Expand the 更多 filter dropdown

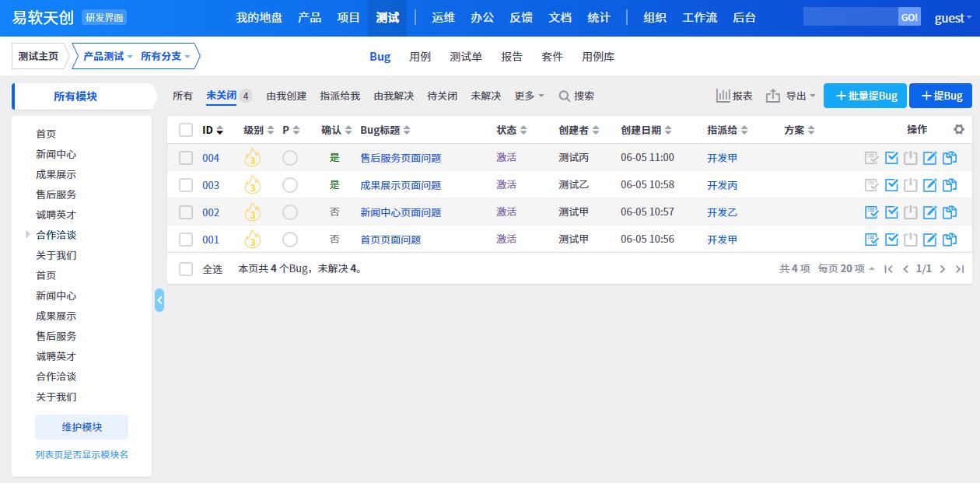(529, 96)
